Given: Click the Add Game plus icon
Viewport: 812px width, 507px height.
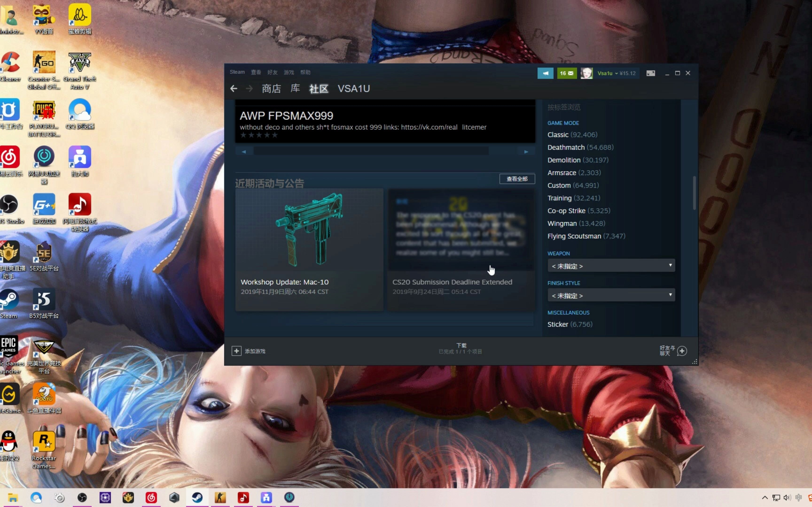Looking at the screenshot, I should pos(237,351).
